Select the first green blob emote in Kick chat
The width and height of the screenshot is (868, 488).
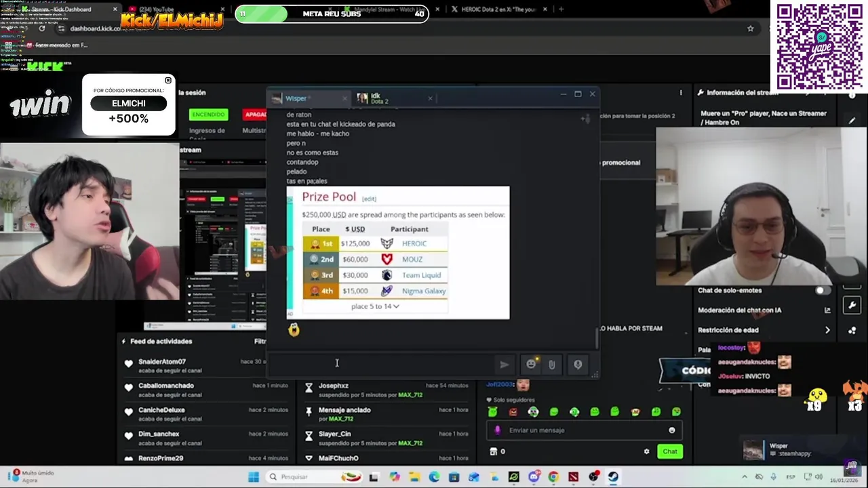492,412
